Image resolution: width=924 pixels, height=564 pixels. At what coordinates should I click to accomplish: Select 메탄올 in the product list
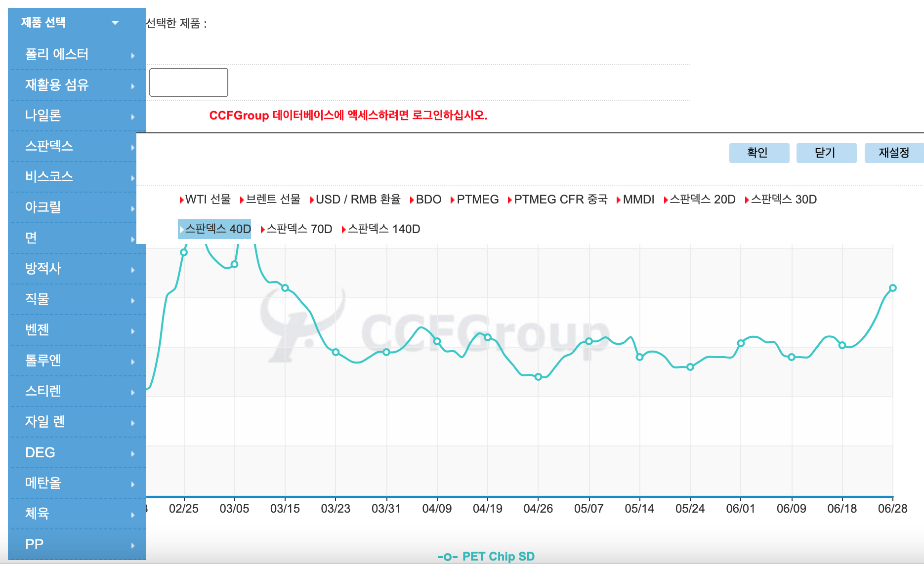pyautogui.click(x=78, y=483)
